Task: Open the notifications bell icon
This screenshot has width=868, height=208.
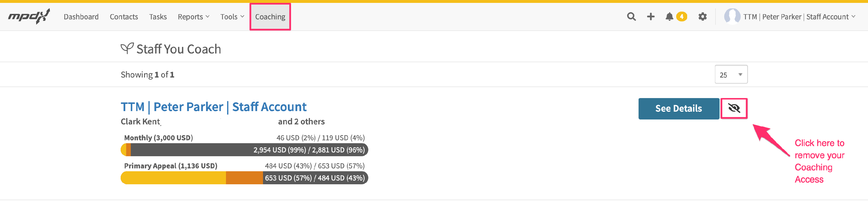Action: click(669, 16)
